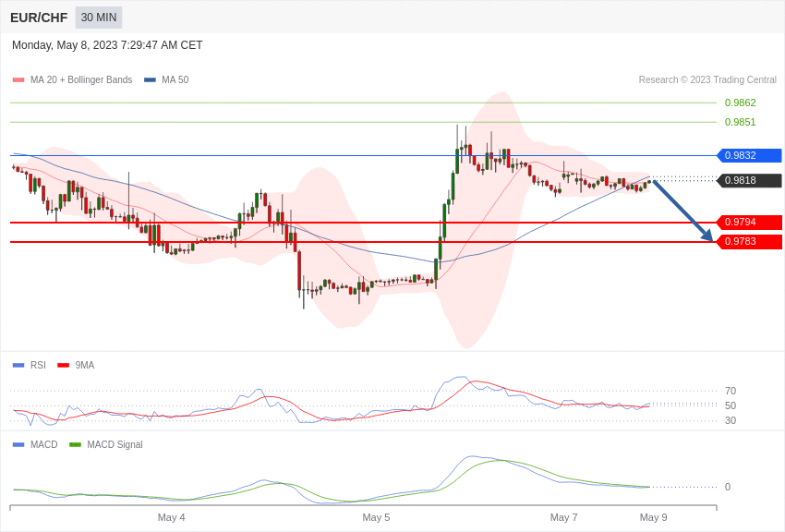Select the May 5 date axis marker
The height and width of the screenshot is (532, 785).
[376, 517]
